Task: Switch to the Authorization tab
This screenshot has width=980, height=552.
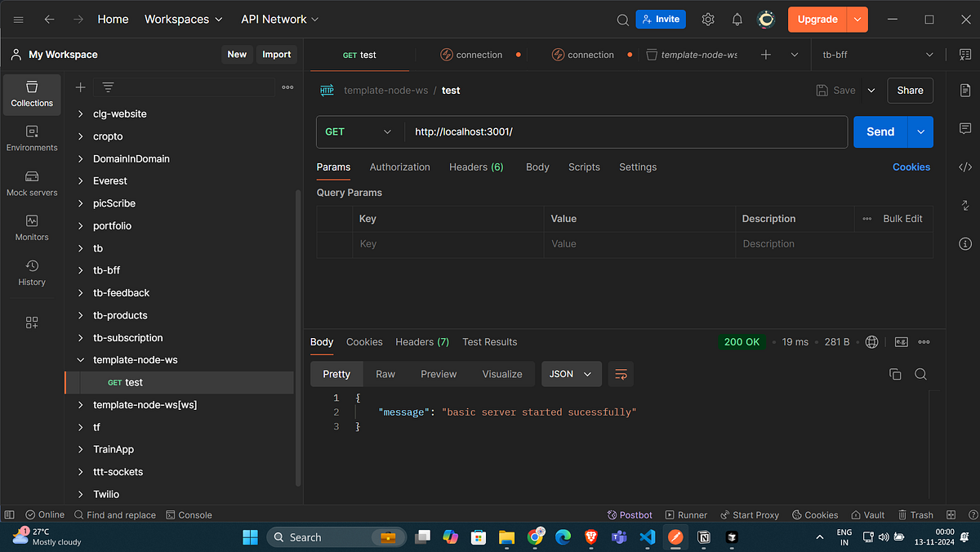Action: click(x=399, y=167)
